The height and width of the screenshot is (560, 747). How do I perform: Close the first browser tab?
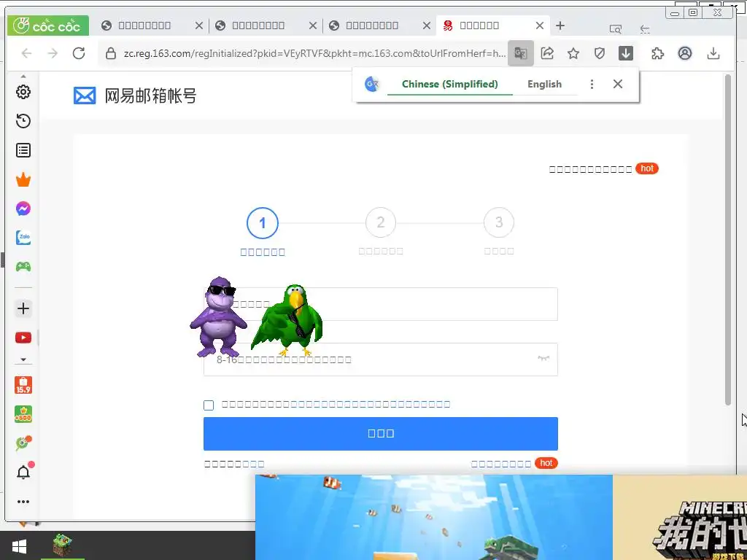pyautogui.click(x=199, y=26)
